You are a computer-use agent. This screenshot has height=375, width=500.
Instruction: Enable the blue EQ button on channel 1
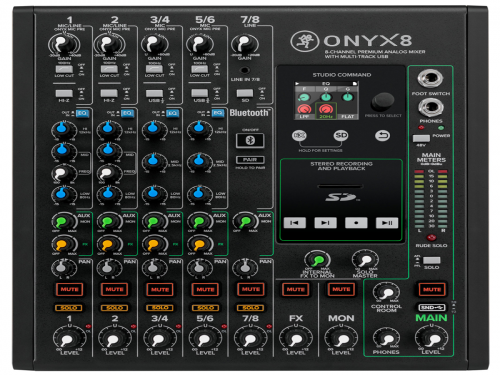click(82, 113)
